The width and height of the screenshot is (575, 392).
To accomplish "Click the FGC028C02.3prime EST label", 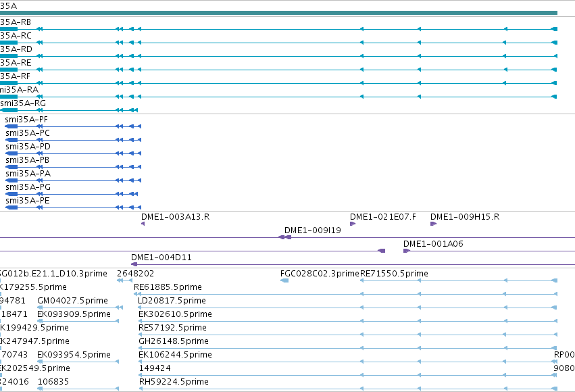I will tap(320, 274).
